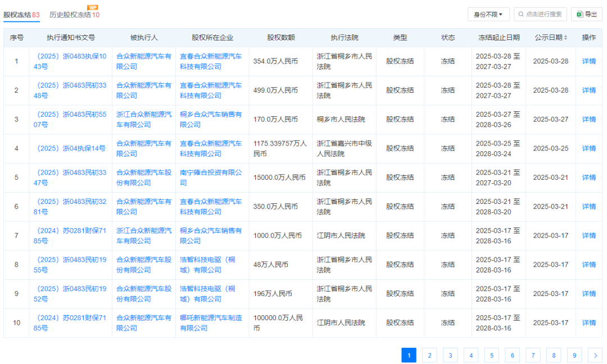
Task: Open 浩智科技电驱（桐城）有限公司 link in row 8
Action: (207, 265)
